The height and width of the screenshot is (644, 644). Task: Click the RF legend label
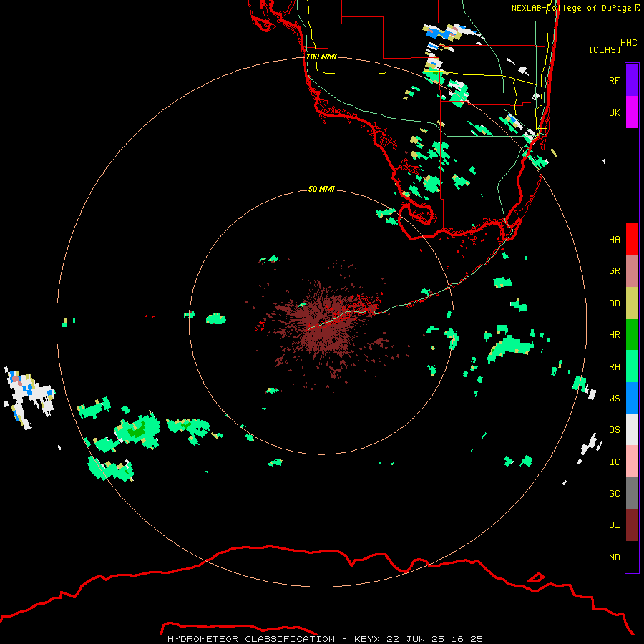(x=614, y=80)
